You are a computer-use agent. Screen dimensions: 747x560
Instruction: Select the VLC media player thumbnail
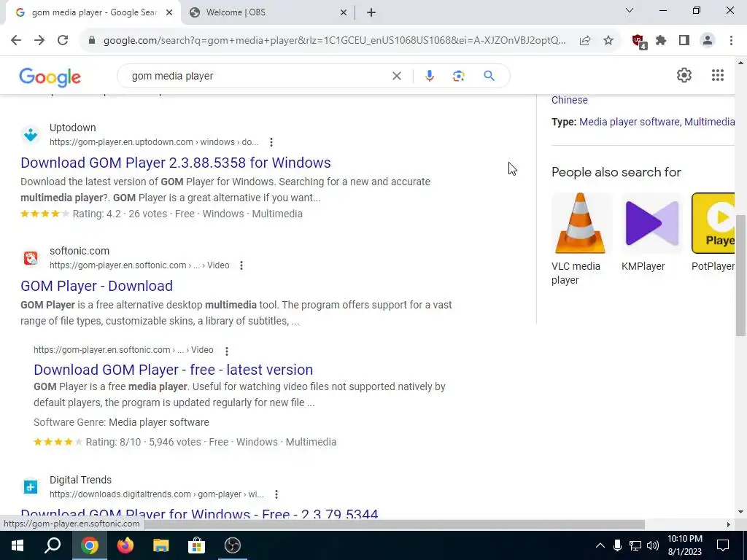tap(580, 223)
